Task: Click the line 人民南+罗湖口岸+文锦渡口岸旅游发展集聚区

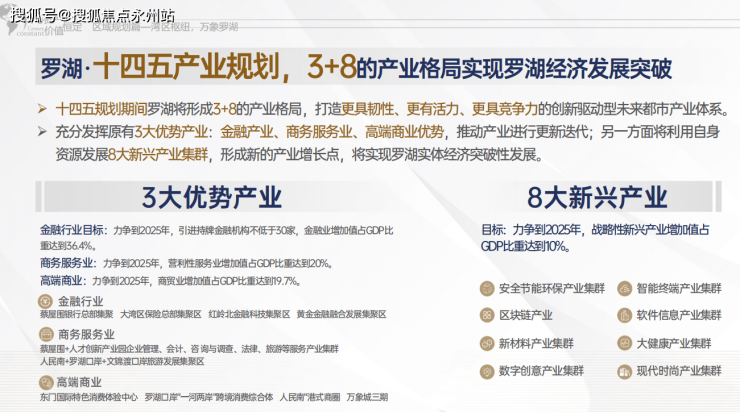Action: (x=122, y=362)
